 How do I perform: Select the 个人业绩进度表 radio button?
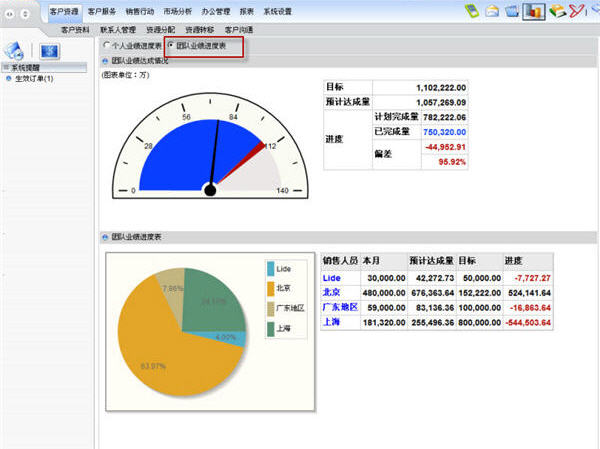pos(106,45)
